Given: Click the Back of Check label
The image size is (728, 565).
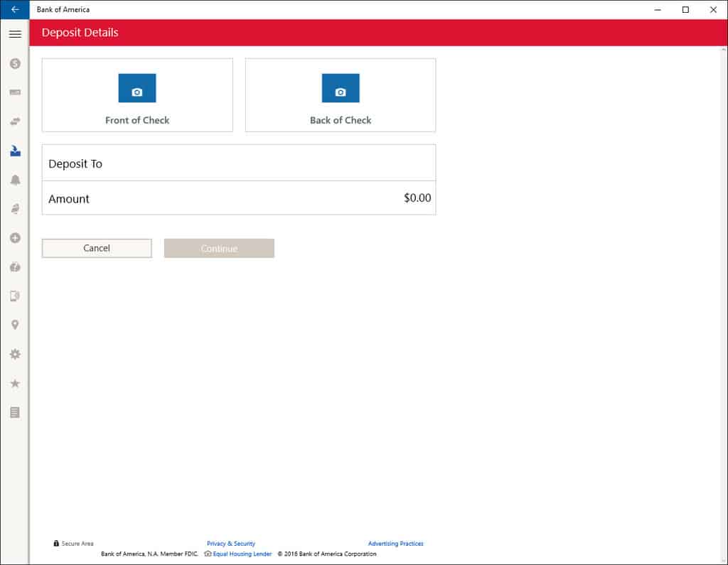Looking at the screenshot, I should click(341, 120).
